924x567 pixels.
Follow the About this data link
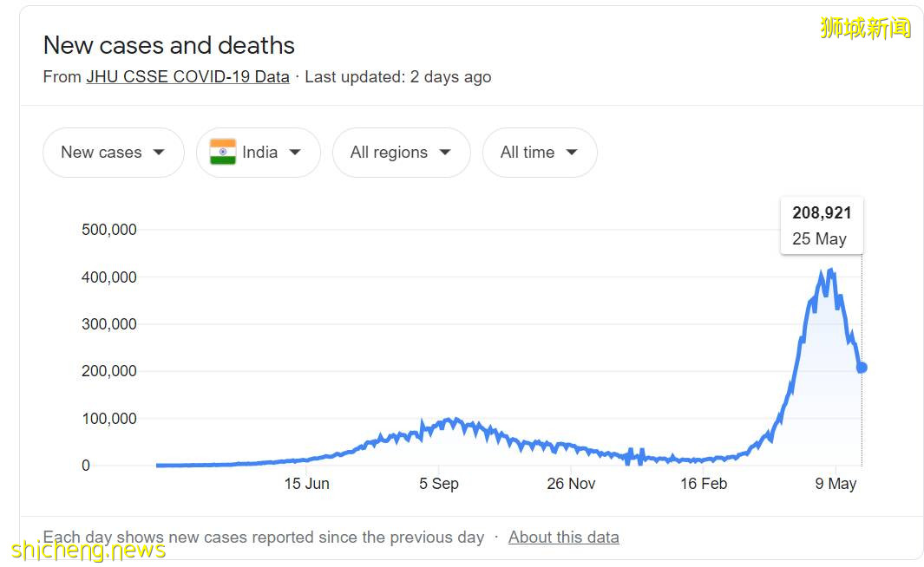tap(563, 537)
